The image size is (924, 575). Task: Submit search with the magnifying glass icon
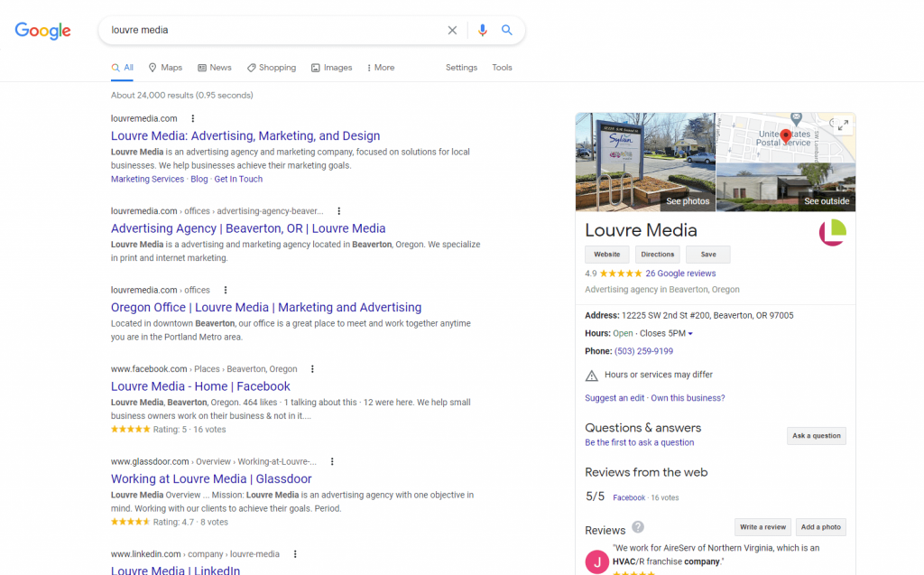pyautogui.click(x=507, y=30)
